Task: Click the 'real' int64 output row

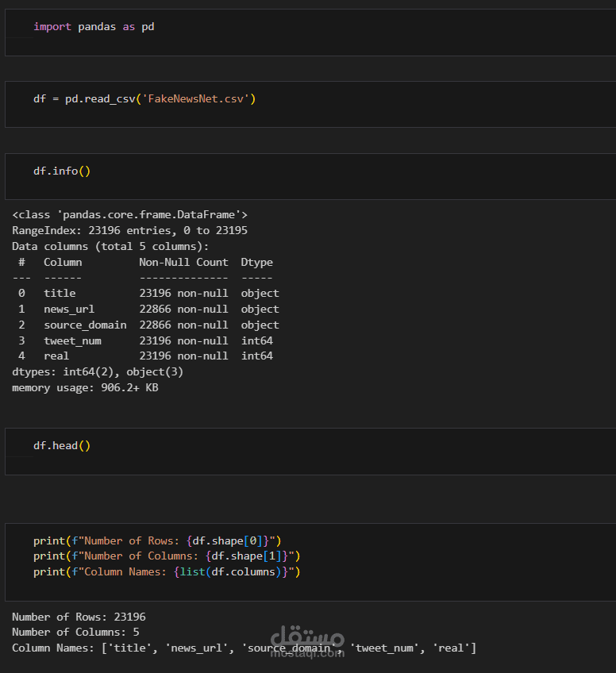Action: tap(147, 356)
